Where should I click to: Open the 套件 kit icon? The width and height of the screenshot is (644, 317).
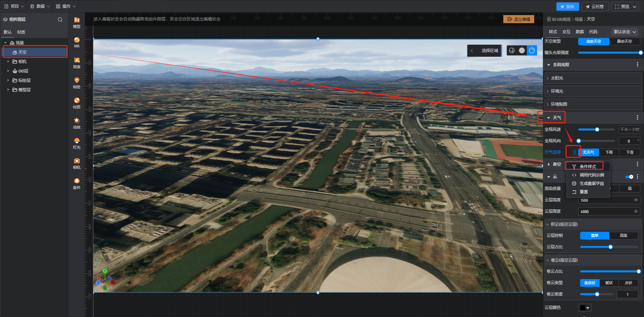pos(77,183)
